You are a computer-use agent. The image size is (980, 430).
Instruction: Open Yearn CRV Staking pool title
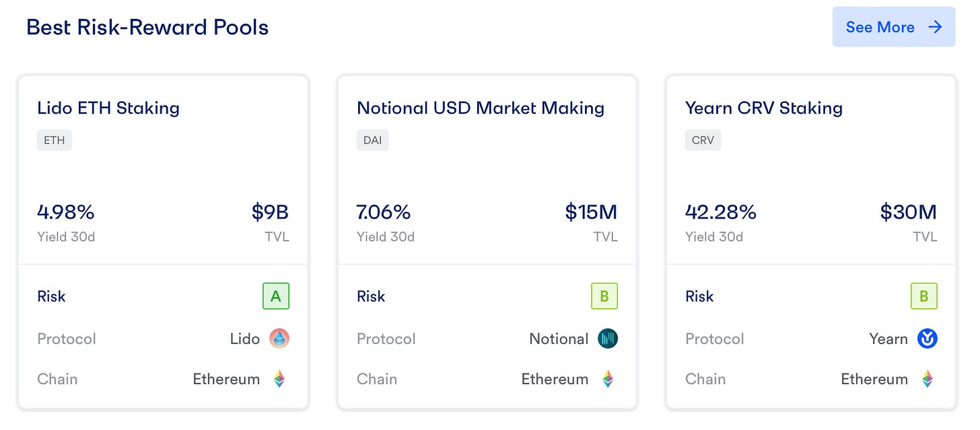tap(764, 108)
